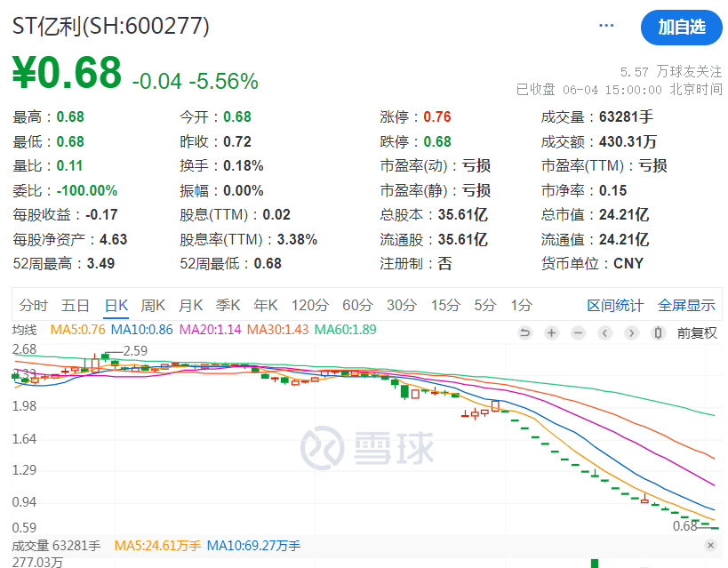Switch to the 五日 five-day tab
Viewport: 728px width, 568px height.
(x=76, y=306)
